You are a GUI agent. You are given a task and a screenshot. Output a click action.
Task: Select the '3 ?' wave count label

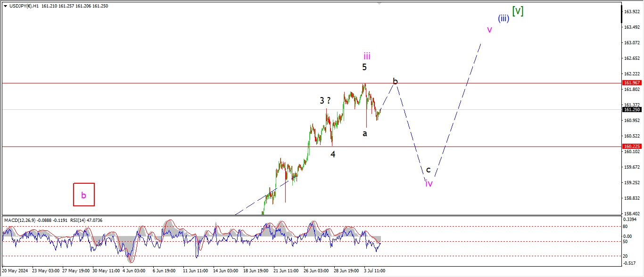pyautogui.click(x=325, y=100)
